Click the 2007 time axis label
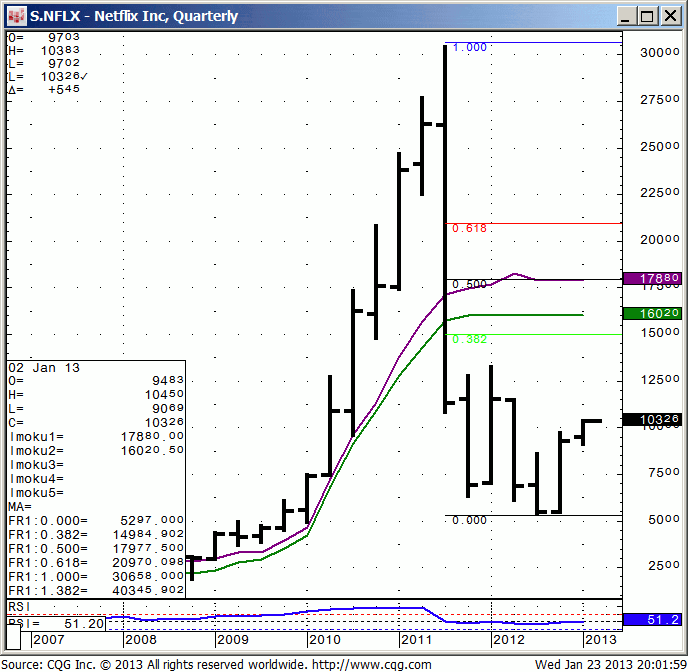 (x=49, y=640)
